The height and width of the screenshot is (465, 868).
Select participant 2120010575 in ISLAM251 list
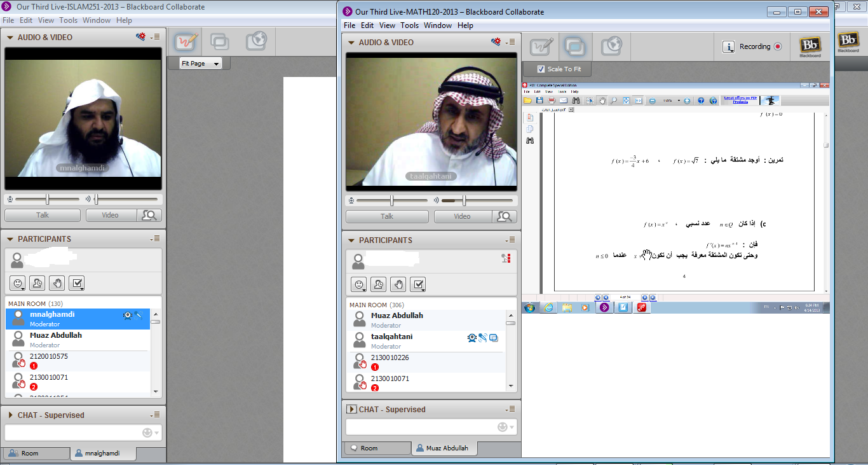(79, 361)
